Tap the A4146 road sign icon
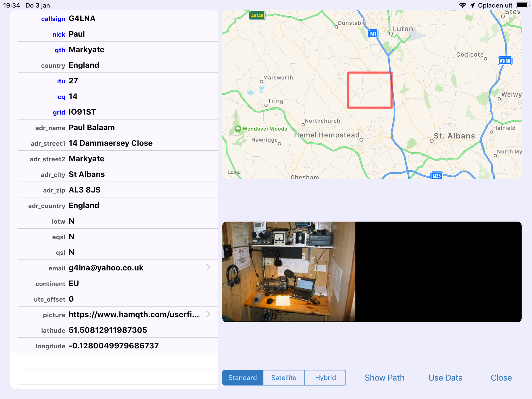The width and height of the screenshot is (532, 399). click(257, 16)
